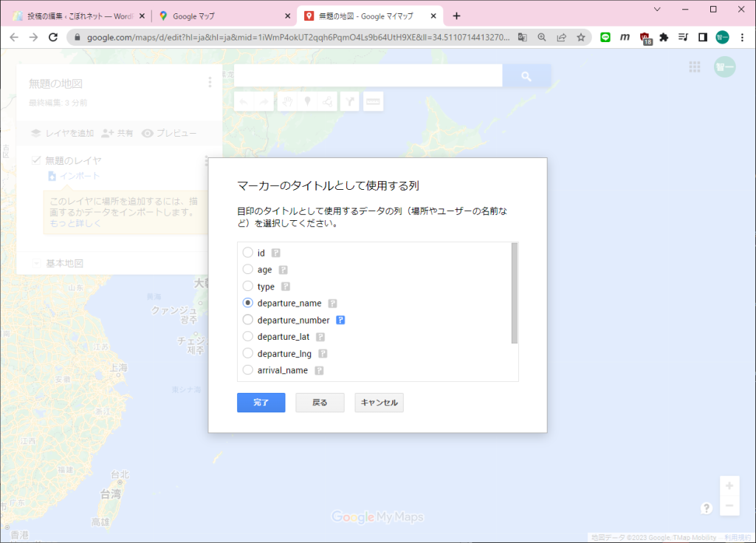Open the add directions tool

[x=348, y=101]
